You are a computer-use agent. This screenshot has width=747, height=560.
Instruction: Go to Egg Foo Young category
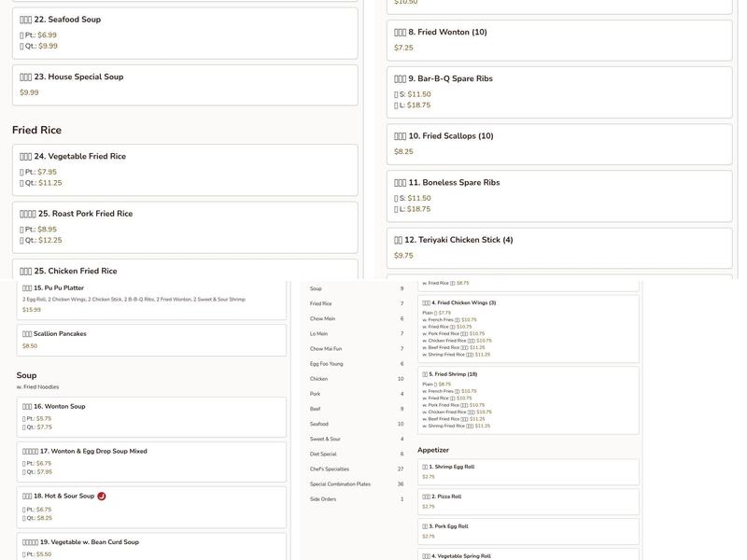click(x=327, y=364)
